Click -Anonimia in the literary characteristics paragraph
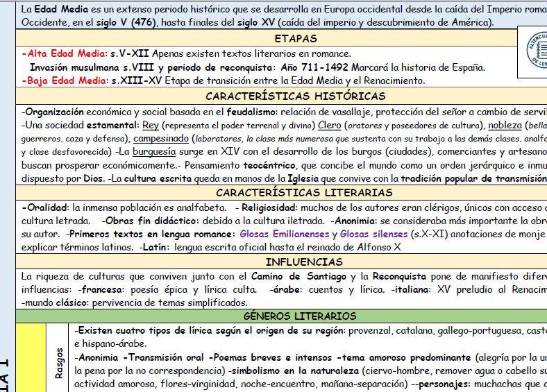 pos(353,221)
